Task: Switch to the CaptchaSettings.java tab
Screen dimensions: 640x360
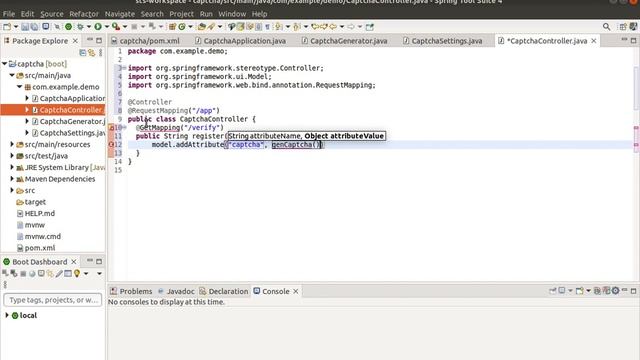Action: pos(442,41)
